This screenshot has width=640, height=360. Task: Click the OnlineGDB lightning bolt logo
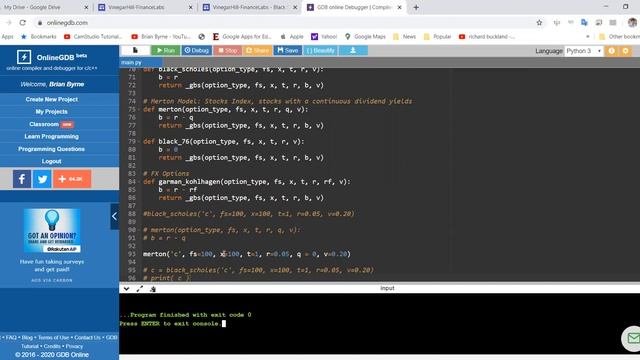click(24, 57)
